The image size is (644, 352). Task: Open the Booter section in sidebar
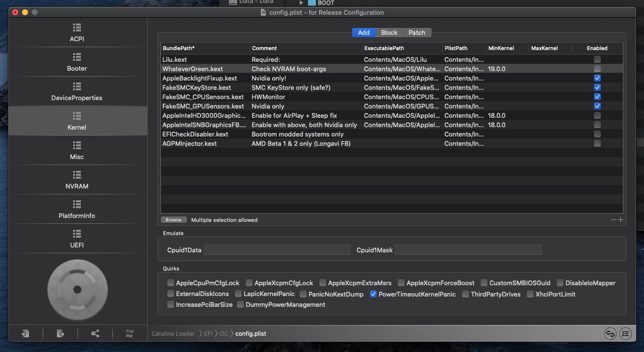pos(77,62)
